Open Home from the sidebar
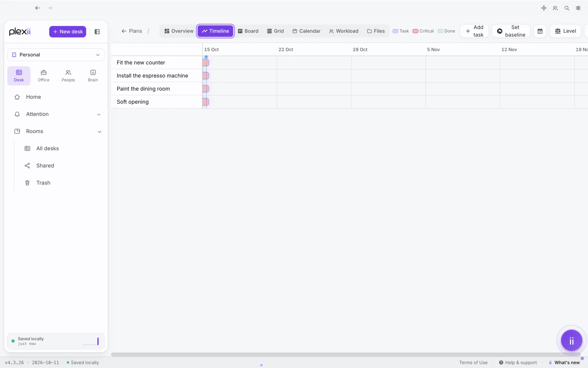588x368 pixels. pos(33,97)
